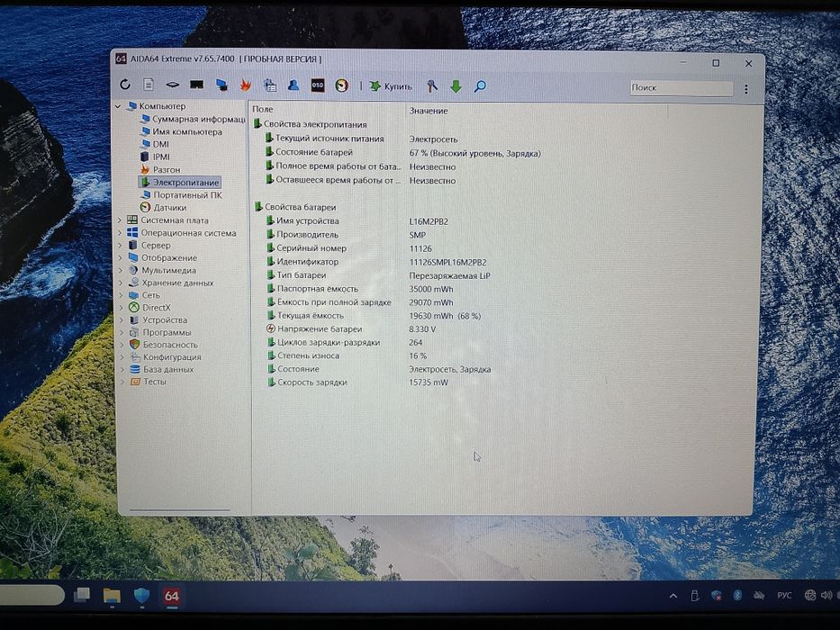Screen dimensions: 840x630
Task: Expand the Операционная система node
Action: 120,233
